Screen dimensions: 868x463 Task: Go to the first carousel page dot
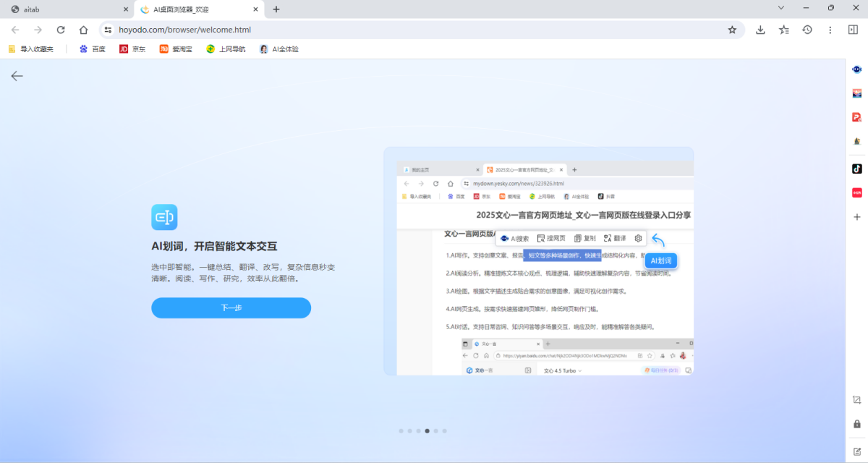pos(401,430)
